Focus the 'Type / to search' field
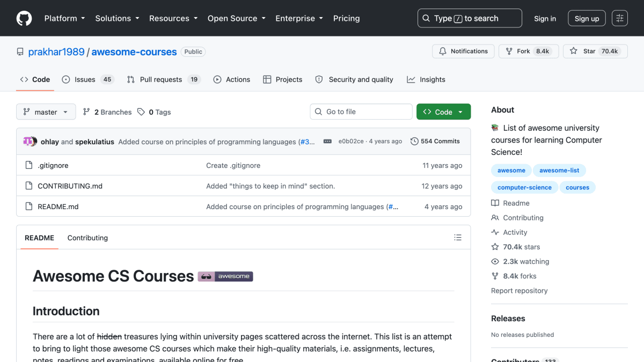 [x=470, y=18]
